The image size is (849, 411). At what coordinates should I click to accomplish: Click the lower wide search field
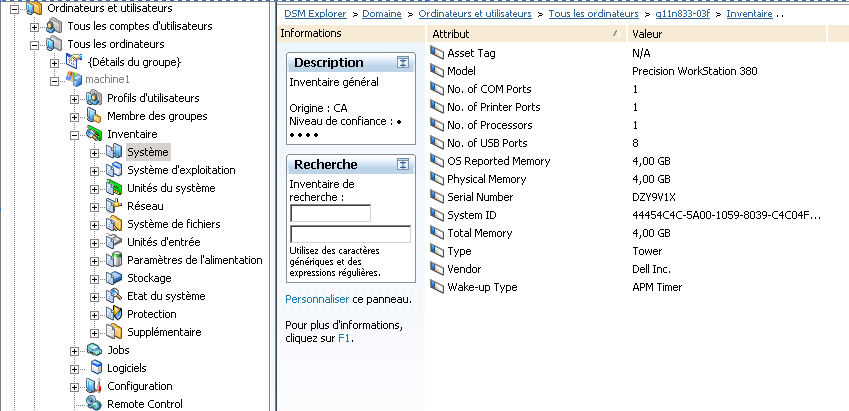[350, 234]
